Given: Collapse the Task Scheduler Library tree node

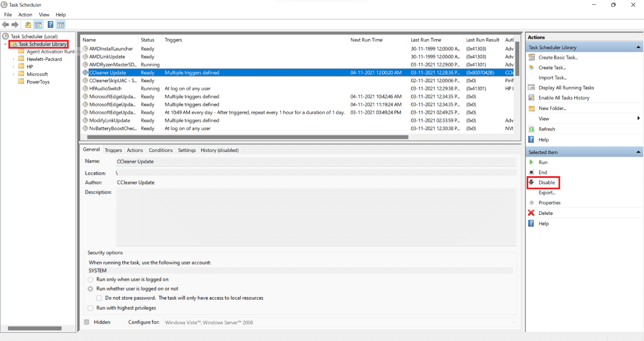Looking at the screenshot, I should pyautogui.click(x=5, y=44).
